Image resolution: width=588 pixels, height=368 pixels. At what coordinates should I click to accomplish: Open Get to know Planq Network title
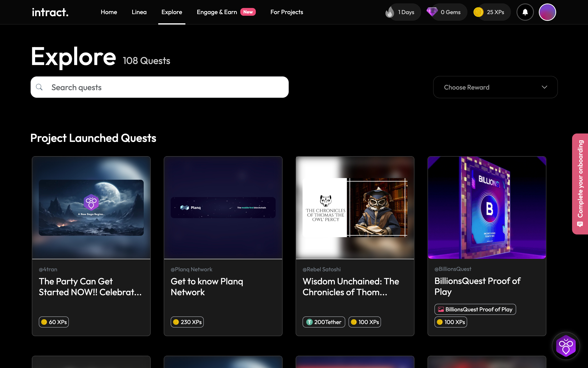(x=207, y=287)
